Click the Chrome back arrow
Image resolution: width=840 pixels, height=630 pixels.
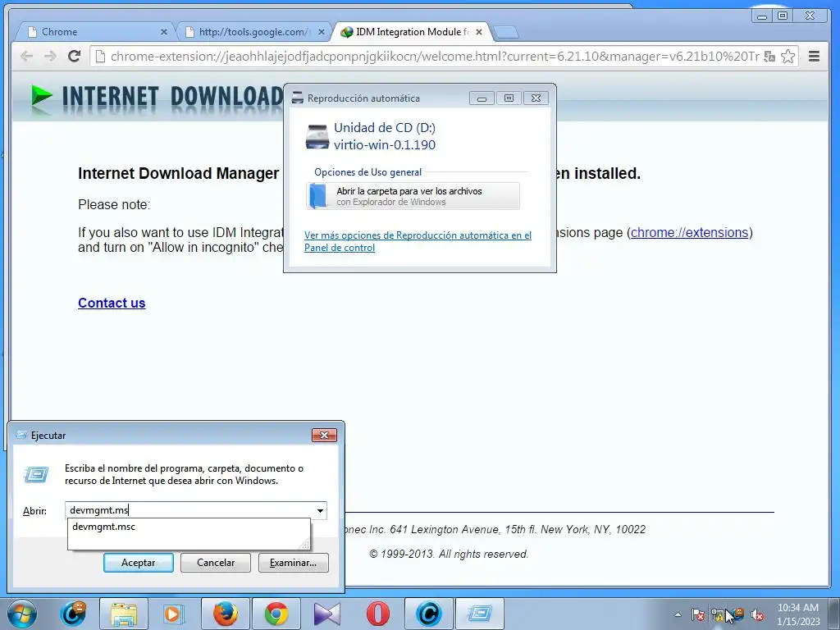click(x=26, y=57)
